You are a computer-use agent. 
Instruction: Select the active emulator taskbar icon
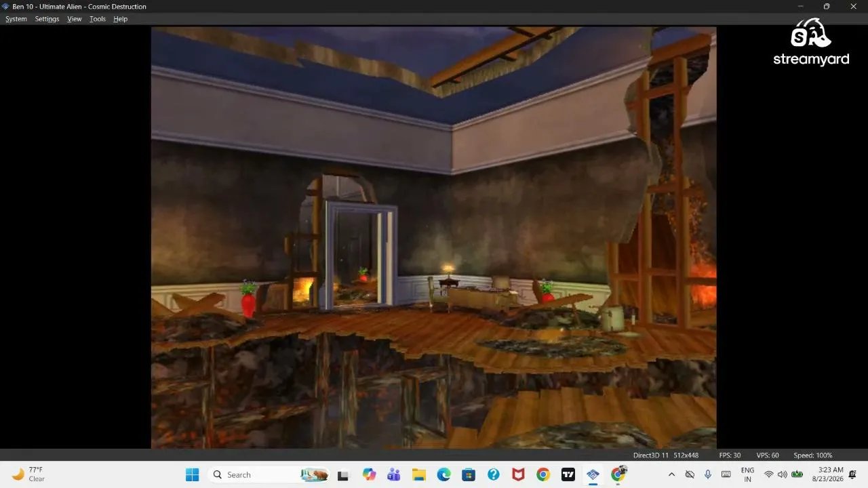593,474
